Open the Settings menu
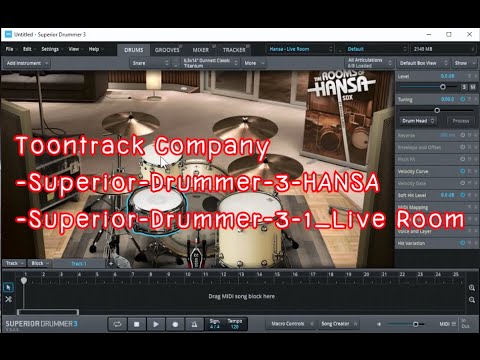The height and width of the screenshot is (360, 480). (x=51, y=49)
